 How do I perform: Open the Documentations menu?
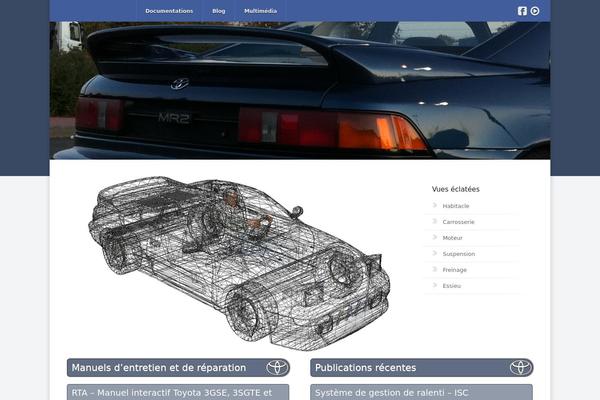169,11
